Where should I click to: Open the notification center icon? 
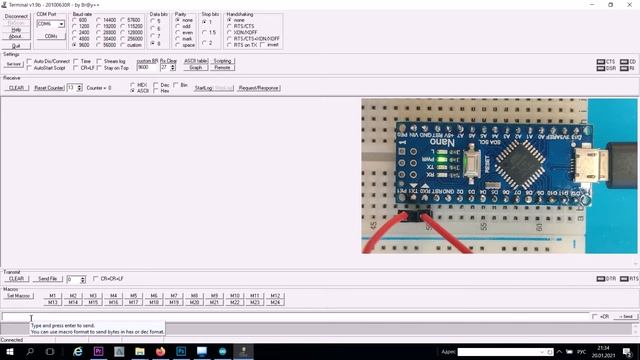(627, 351)
